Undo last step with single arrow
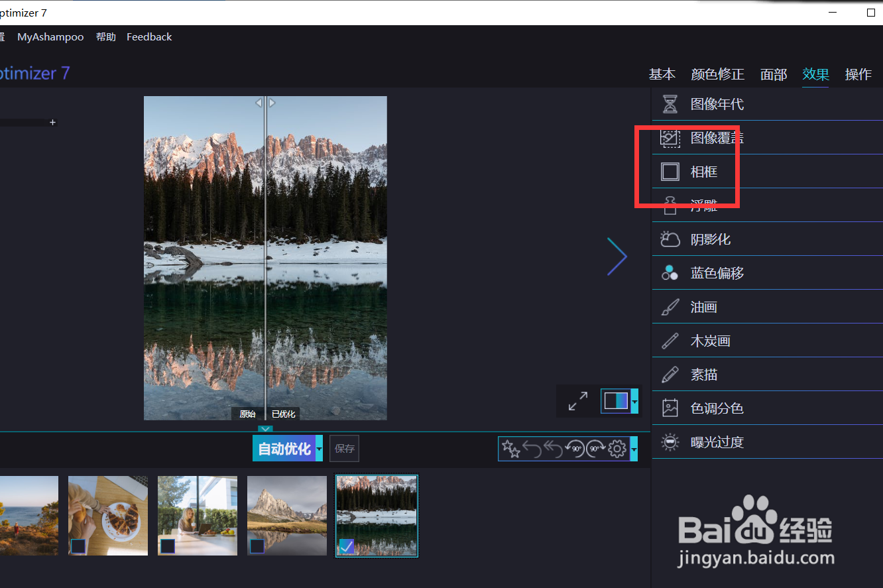This screenshot has width=883, height=588. pyautogui.click(x=532, y=449)
